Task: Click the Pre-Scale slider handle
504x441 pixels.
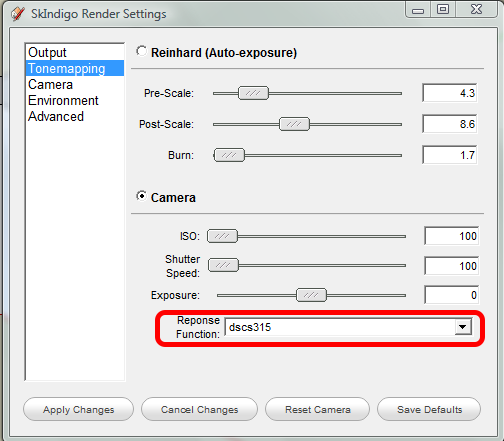Action: coord(253,93)
